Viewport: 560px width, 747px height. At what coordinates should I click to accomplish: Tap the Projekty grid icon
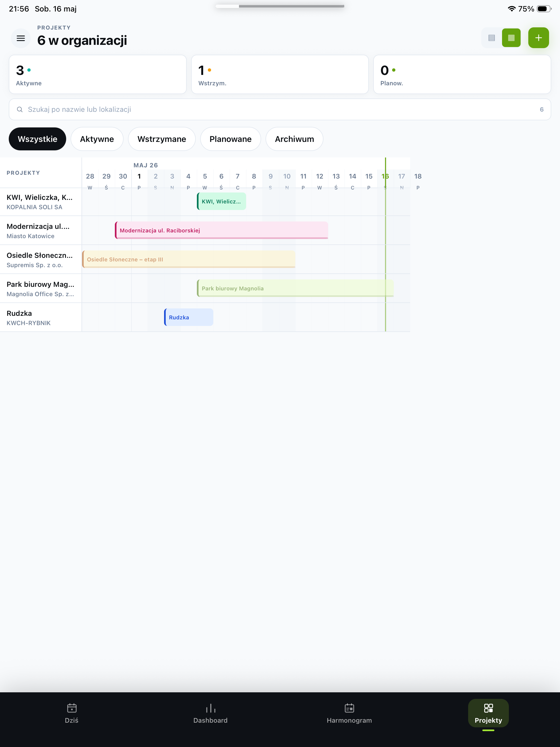click(x=488, y=708)
